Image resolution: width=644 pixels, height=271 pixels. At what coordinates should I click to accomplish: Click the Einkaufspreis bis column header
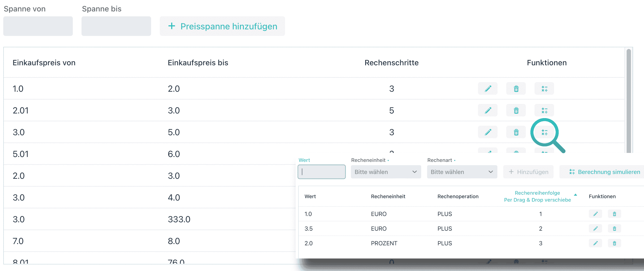pyautogui.click(x=198, y=63)
